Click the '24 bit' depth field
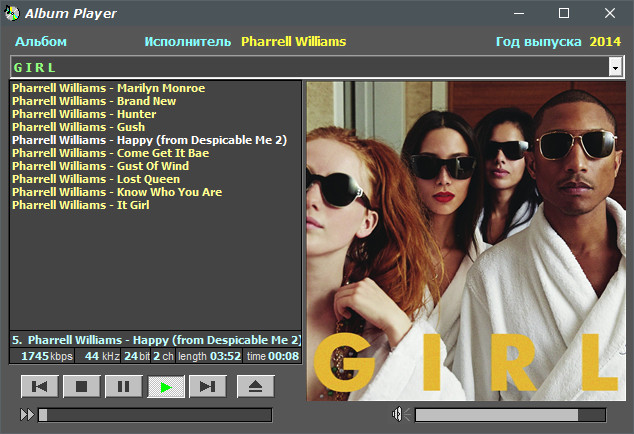 [x=136, y=356]
